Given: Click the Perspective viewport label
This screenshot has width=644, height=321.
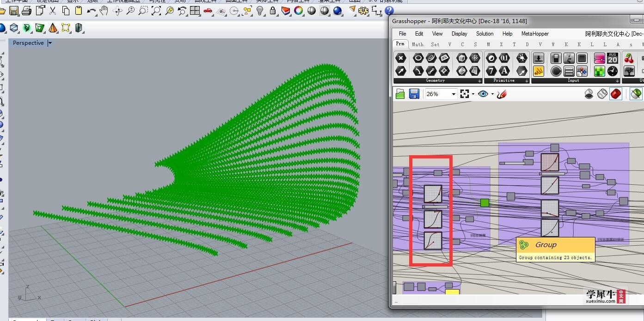Looking at the screenshot, I should point(28,43).
